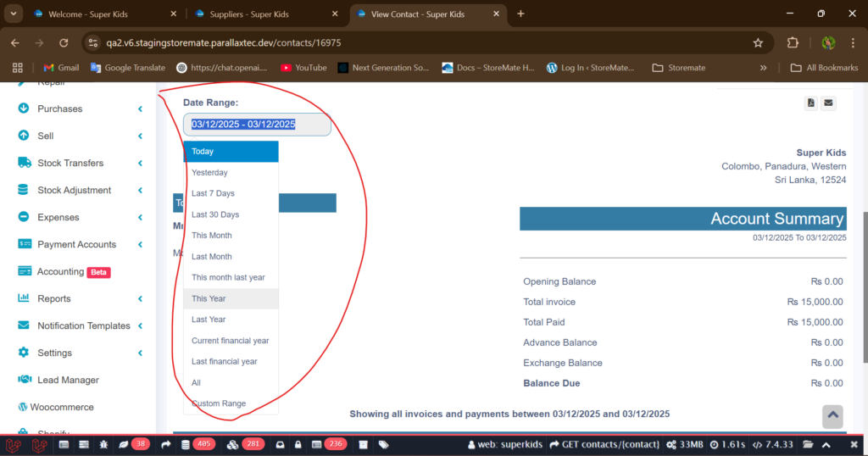Image resolution: width=868 pixels, height=456 pixels.
Task: Open the debugbar folder icon
Action: point(808,444)
